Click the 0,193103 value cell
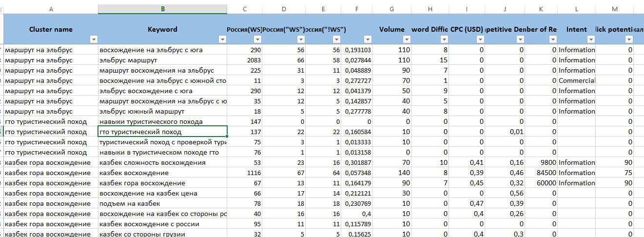Viewport: 644px width, 237px height. [x=356, y=50]
